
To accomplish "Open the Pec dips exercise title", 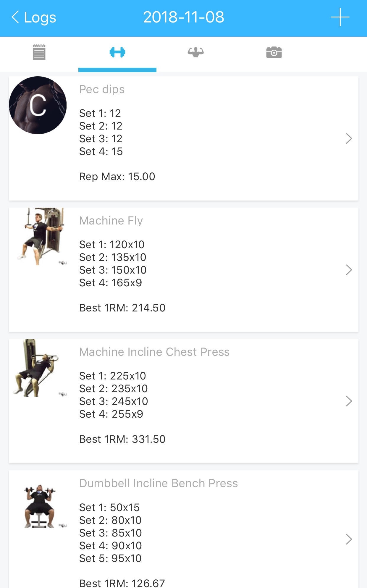I will pyautogui.click(x=102, y=89).
